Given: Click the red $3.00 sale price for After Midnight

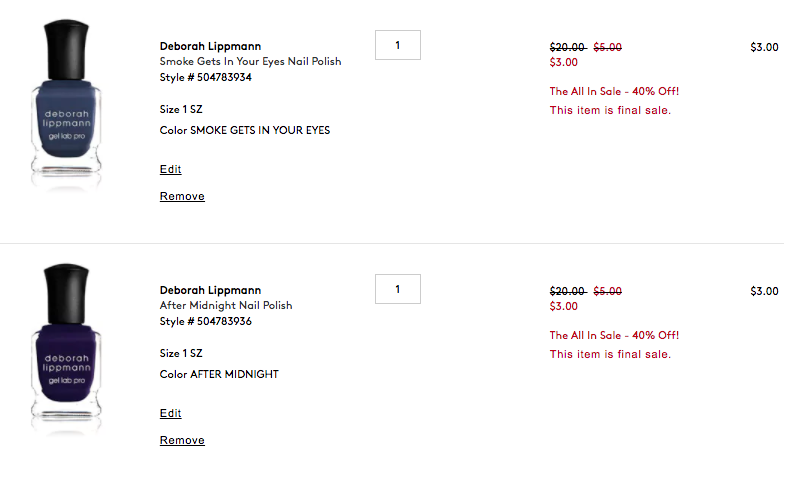Looking at the screenshot, I should point(563,306).
